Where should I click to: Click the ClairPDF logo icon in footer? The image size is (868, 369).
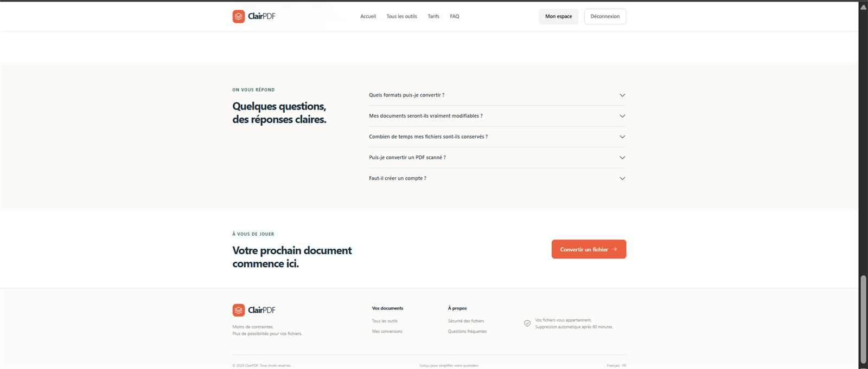(239, 310)
